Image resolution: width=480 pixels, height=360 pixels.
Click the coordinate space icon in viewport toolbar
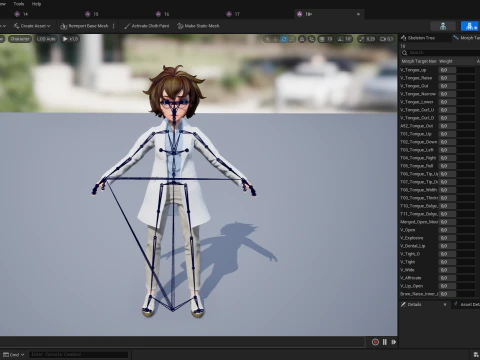click(302, 39)
